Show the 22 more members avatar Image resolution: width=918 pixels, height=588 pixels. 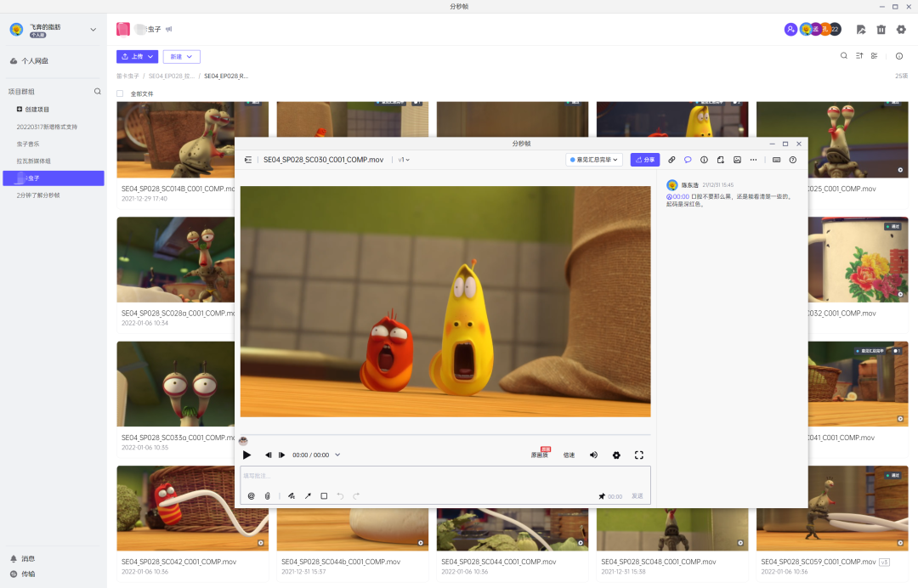pos(835,29)
